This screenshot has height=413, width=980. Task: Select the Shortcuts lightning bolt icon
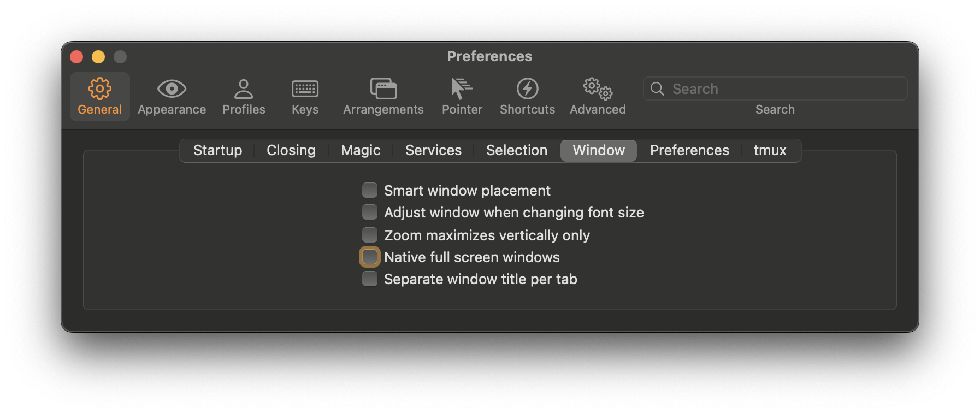click(527, 96)
